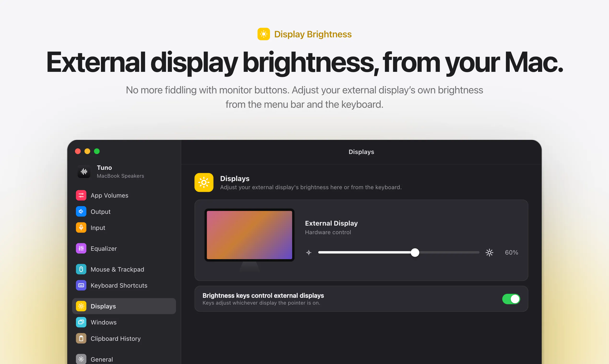The width and height of the screenshot is (609, 364).
Task: Click the orange Input microphone icon
Action: pos(81,228)
